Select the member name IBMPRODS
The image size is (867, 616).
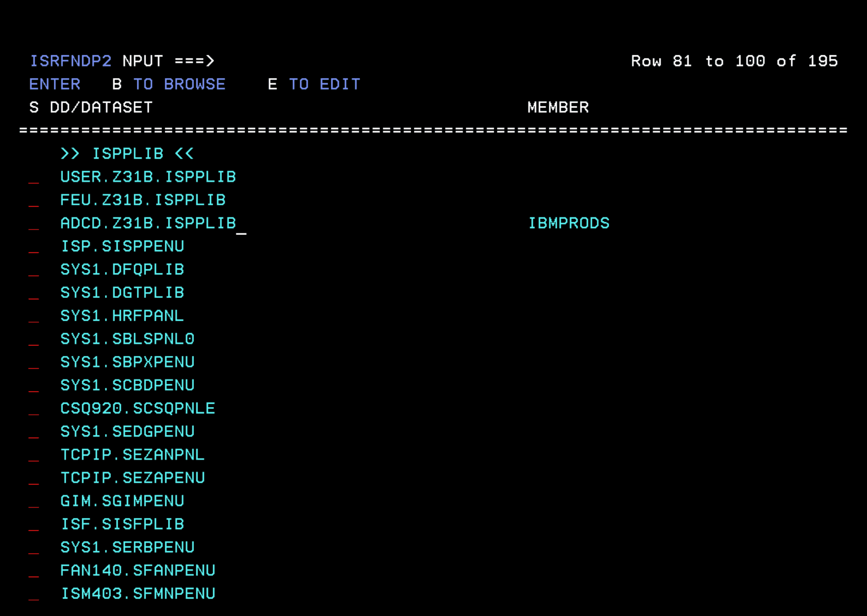tap(568, 223)
